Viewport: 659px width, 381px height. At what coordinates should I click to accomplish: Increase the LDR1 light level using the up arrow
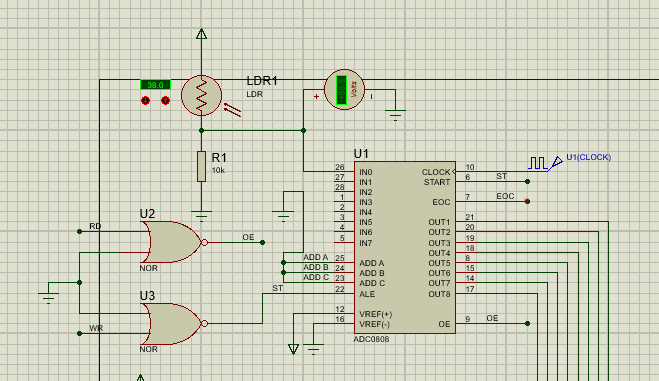pos(166,101)
